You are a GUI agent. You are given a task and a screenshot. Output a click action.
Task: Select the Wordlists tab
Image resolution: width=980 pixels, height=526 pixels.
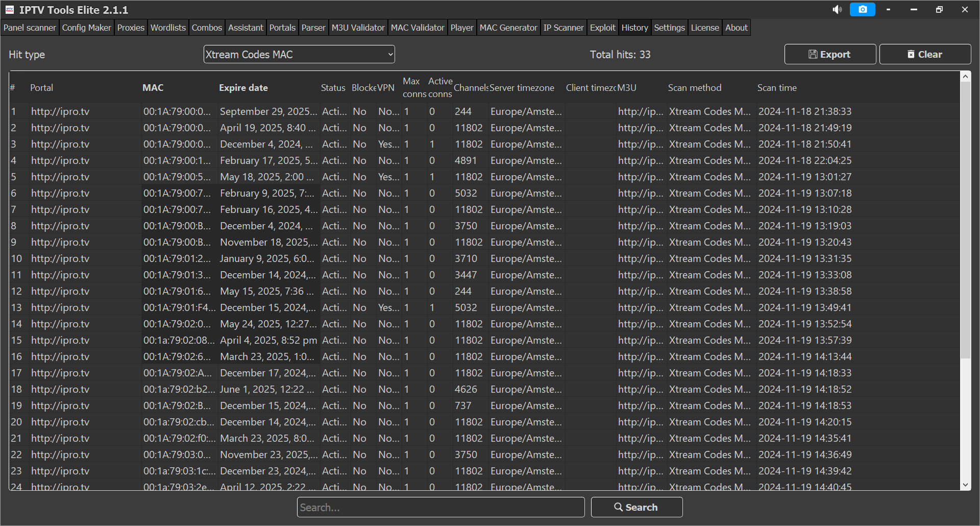[168, 28]
